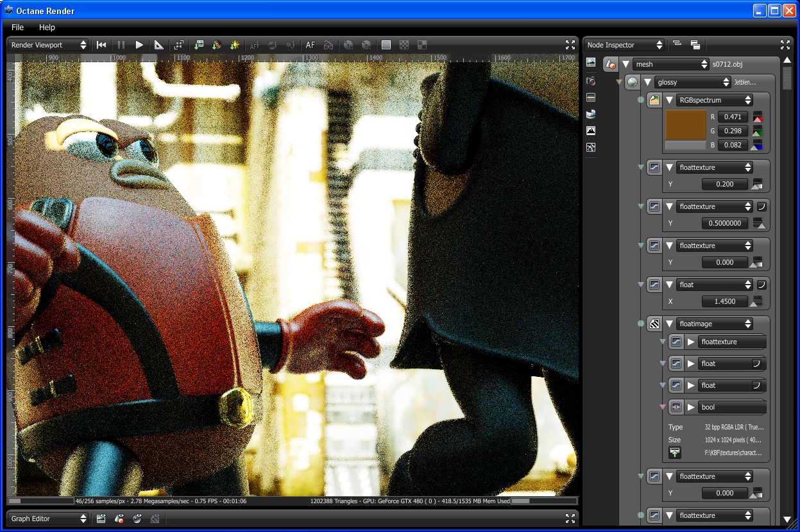800x532 pixels.
Task: Click the glossy material sphere icon
Action: point(633,82)
